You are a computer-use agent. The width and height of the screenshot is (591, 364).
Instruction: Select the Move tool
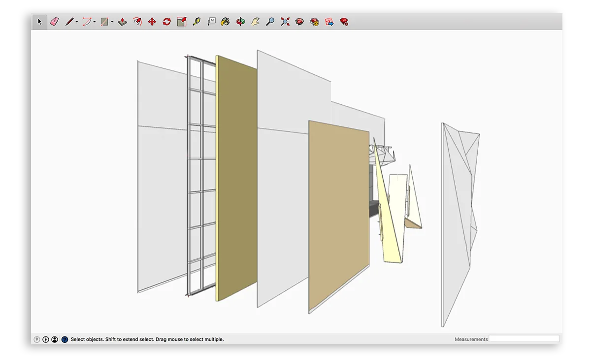(x=152, y=22)
